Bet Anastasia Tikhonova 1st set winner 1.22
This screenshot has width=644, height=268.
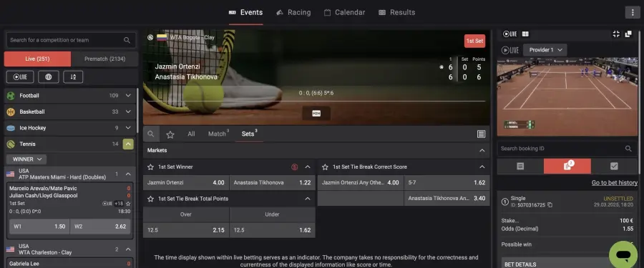click(x=273, y=183)
